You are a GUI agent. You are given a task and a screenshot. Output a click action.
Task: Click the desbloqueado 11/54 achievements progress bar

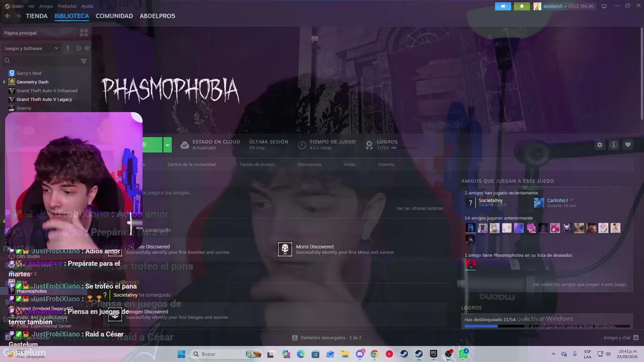pos(547,326)
